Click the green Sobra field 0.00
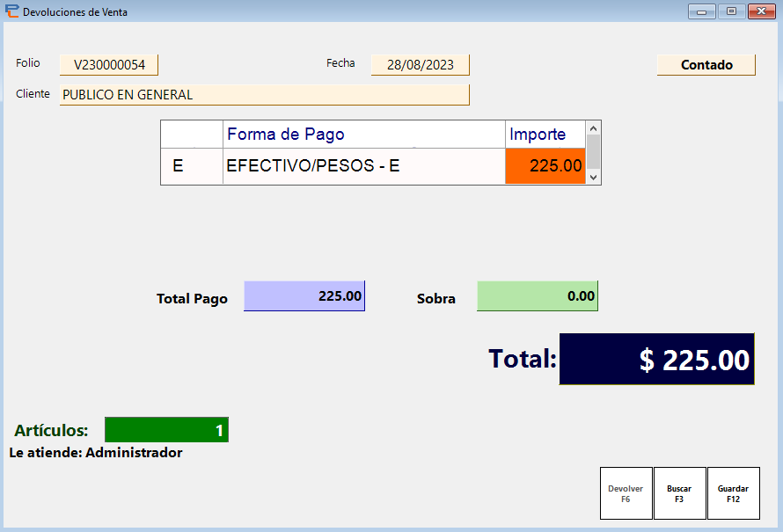The height and width of the screenshot is (532, 783). [538, 296]
